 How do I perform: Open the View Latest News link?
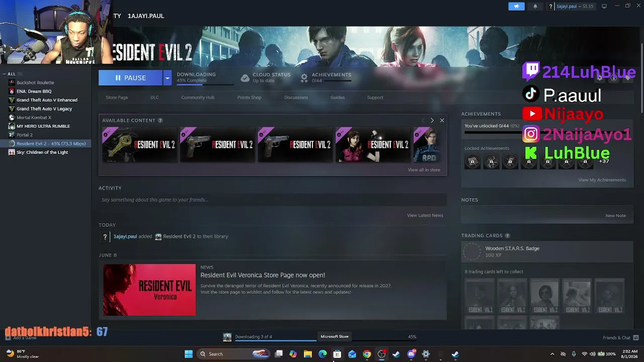[425, 215]
